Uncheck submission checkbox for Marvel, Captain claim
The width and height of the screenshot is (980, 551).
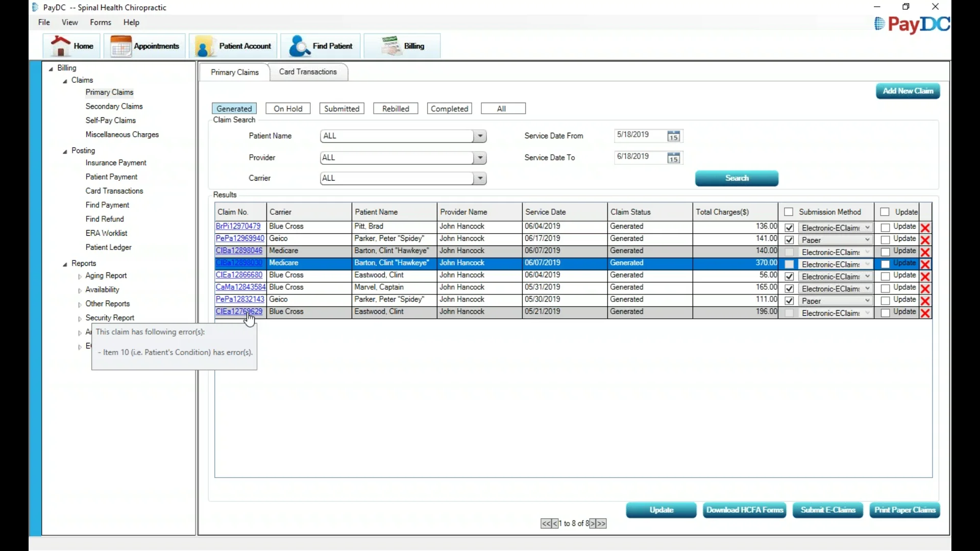tap(789, 288)
